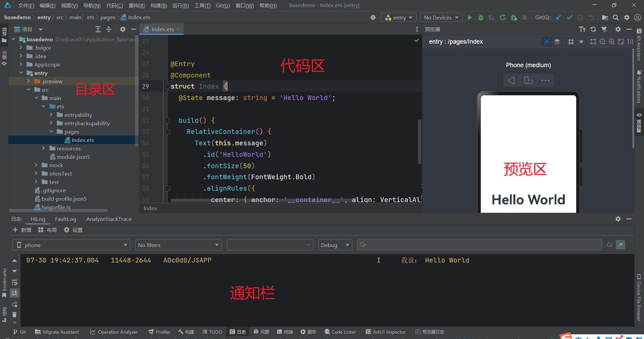Zoom in the previewer
The width and height of the screenshot is (644, 339).
(x=612, y=42)
